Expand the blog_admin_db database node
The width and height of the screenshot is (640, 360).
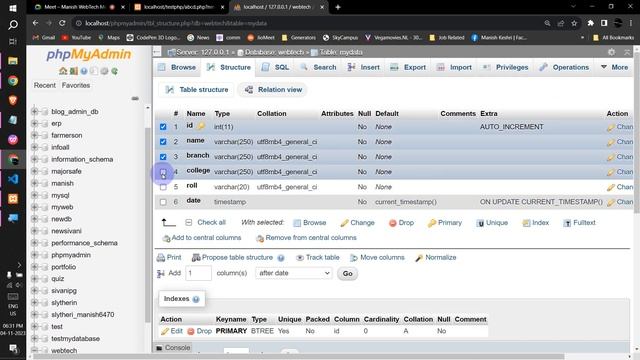tap(35, 111)
